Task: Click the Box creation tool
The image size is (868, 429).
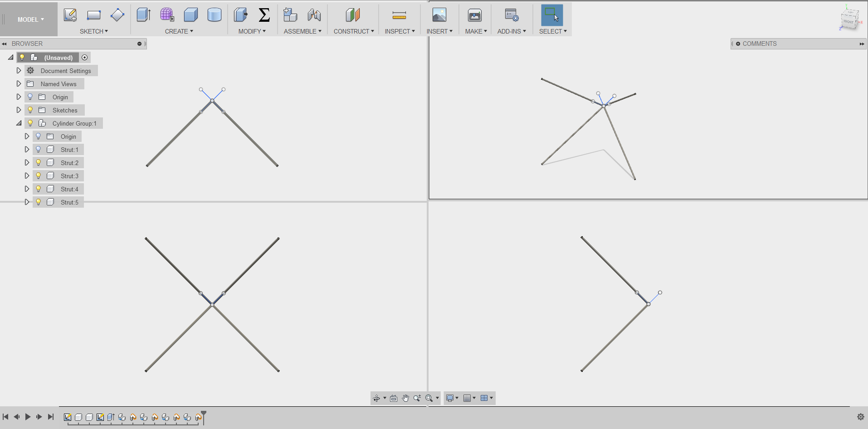Action: [x=191, y=15]
